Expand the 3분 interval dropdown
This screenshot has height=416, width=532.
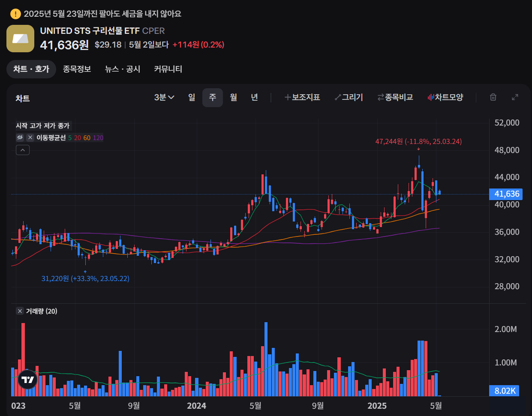pos(164,97)
